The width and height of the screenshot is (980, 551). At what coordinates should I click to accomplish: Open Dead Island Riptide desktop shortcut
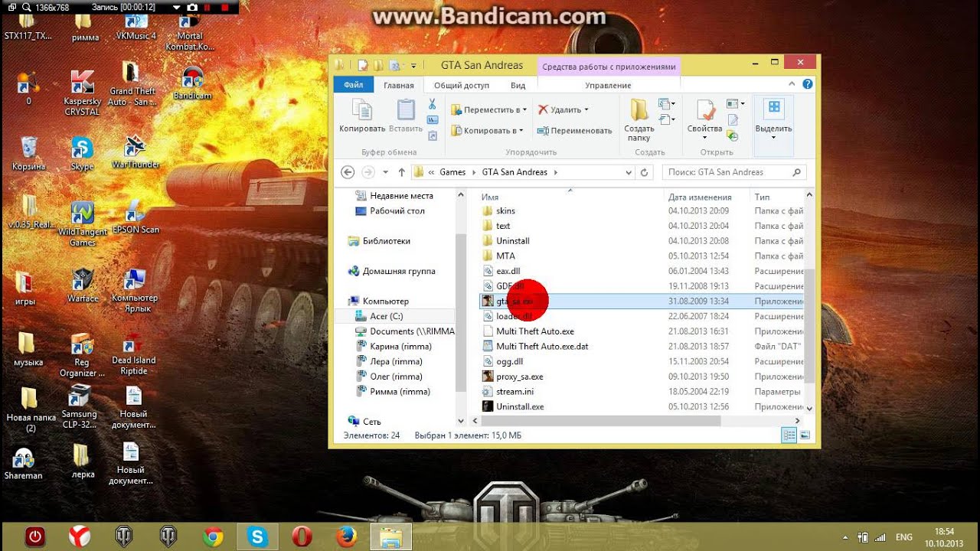(133, 355)
